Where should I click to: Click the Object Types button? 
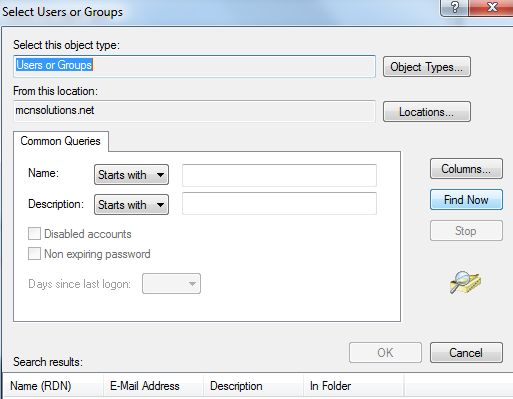coord(427,67)
